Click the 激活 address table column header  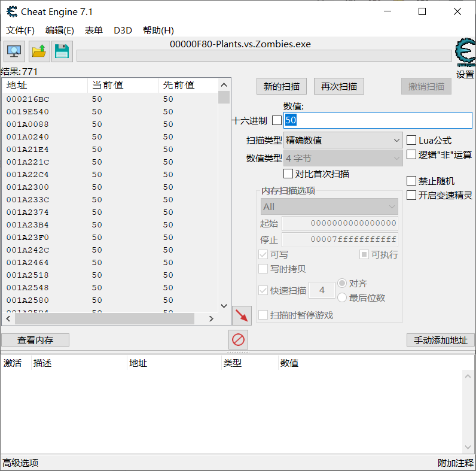16,363
